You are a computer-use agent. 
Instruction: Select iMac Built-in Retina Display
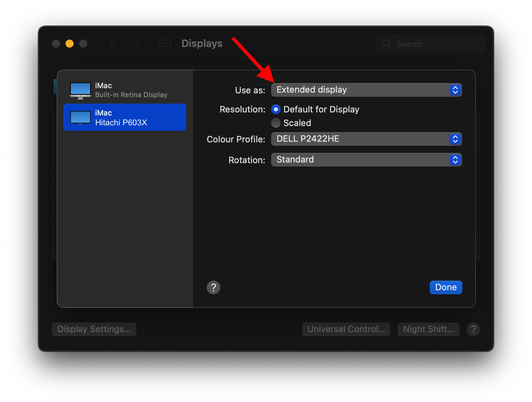click(x=125, y=90)
